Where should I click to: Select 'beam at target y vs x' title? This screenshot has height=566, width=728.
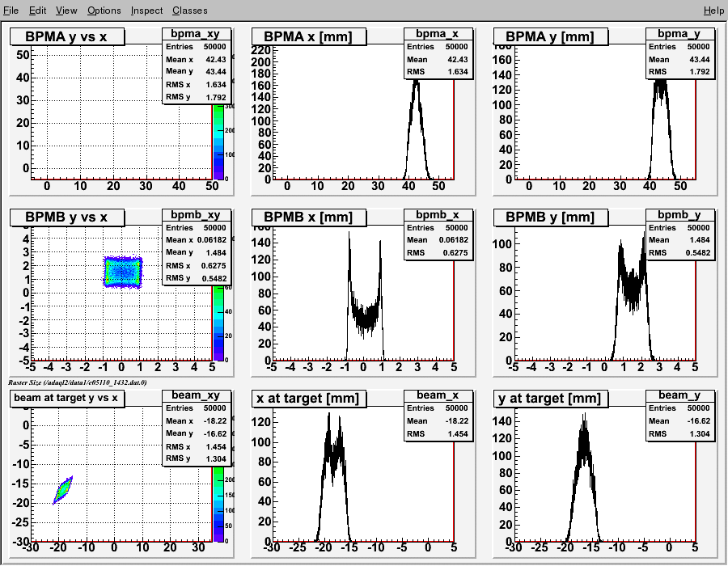[x=67, y=398]
